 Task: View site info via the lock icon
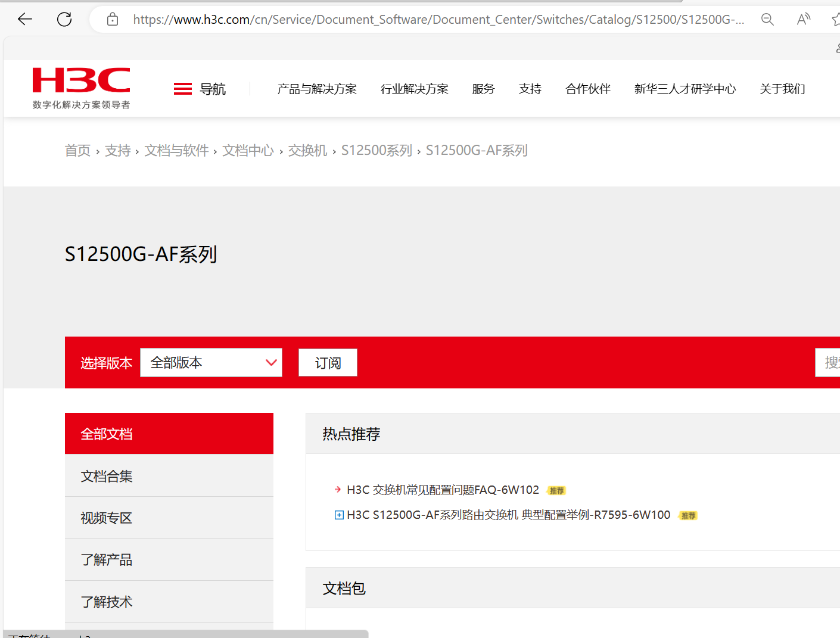pyautogui.click(x=113, y=20)
